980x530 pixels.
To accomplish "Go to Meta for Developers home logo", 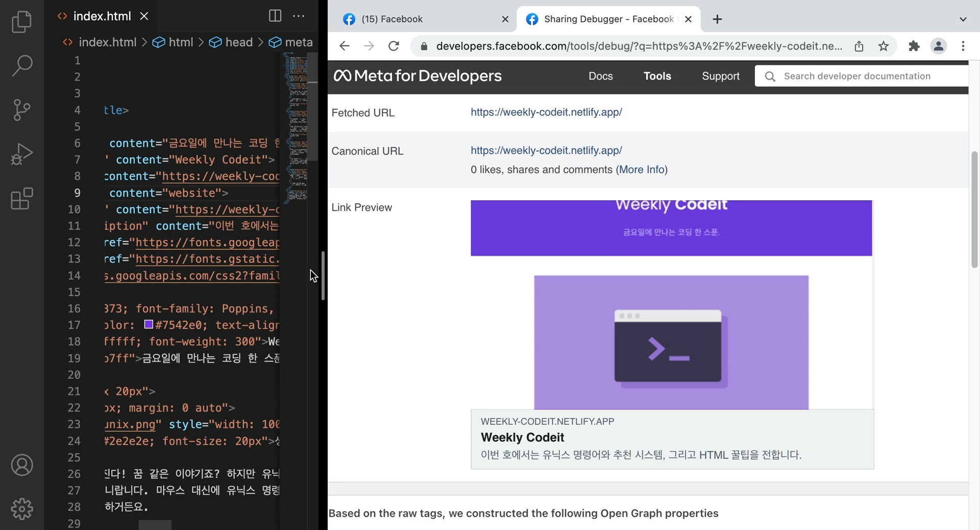I will [x=418, y=76].
